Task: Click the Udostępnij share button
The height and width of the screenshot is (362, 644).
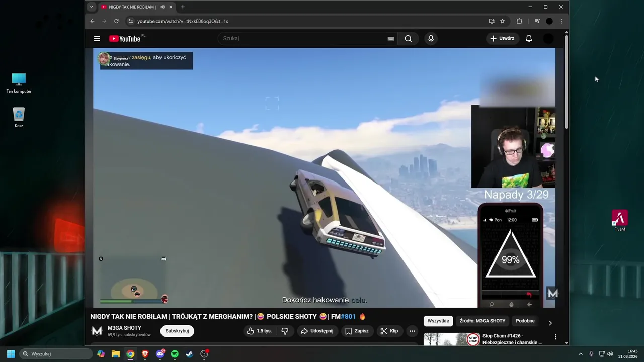Action: 316,331
